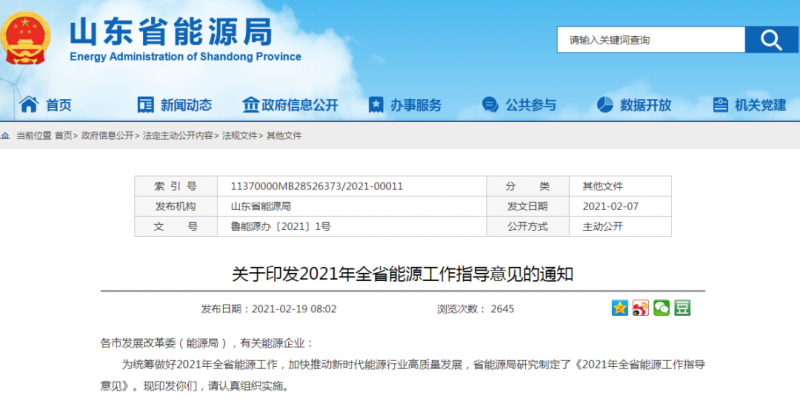Click the small home icon in breadcrumb
Screen dimensions: 800x409
pos(8,135)
